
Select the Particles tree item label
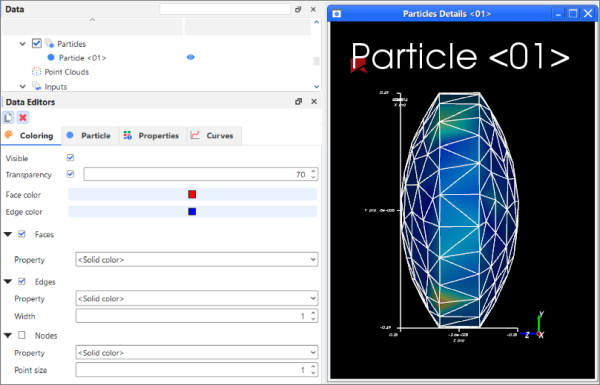click(x=72, y=44)
